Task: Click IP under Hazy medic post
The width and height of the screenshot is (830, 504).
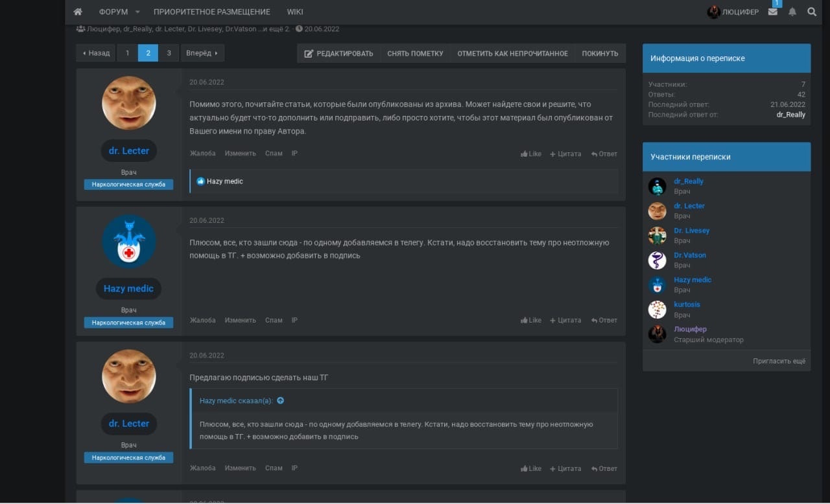Action: click(x=294, y=320)
